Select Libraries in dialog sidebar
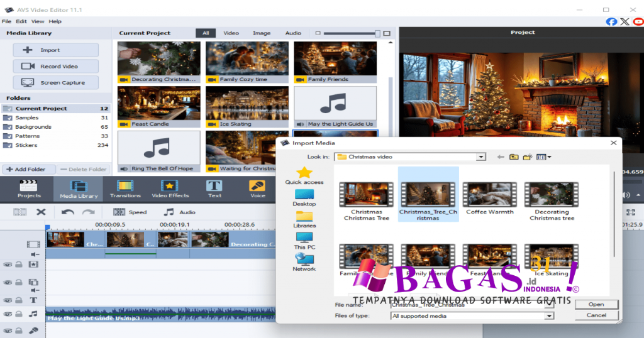This screenshot has width=644, height=338. coord(304,219)
